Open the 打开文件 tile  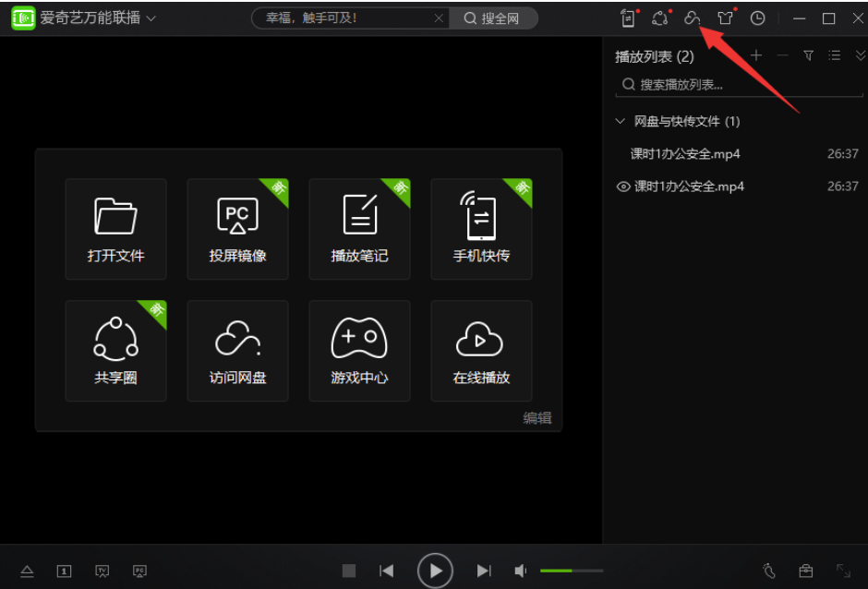[x=115, y=229]
